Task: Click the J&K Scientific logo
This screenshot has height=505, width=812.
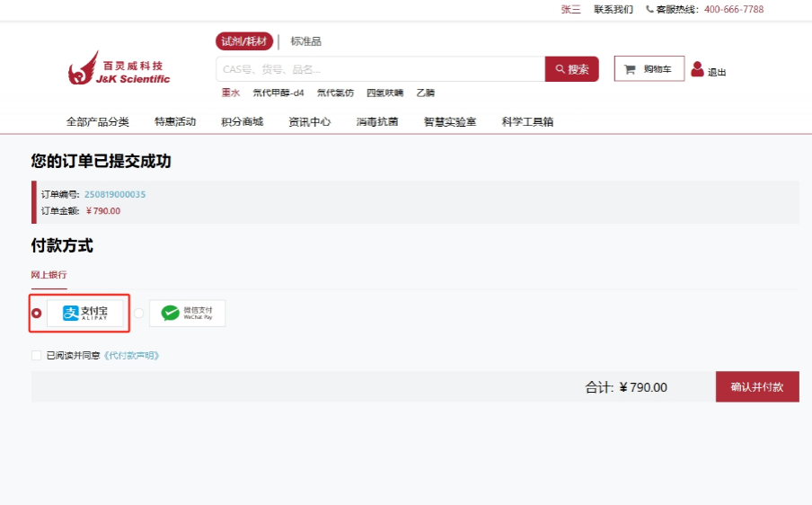Action: click(119, 69)
